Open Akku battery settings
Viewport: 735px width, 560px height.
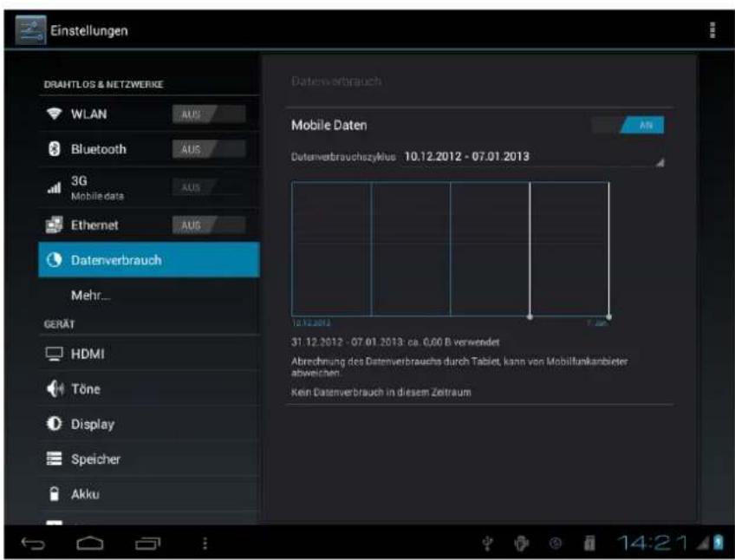(149, 494)
